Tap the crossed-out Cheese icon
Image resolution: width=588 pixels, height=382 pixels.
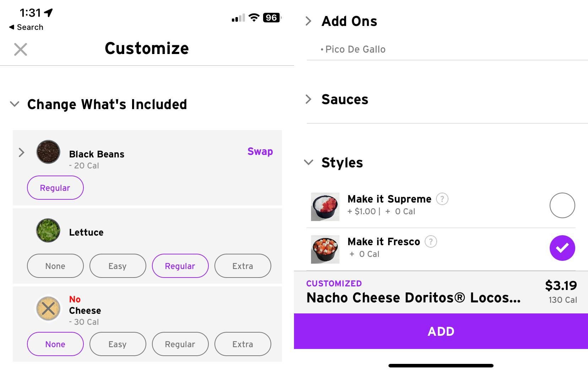[48, 308]
